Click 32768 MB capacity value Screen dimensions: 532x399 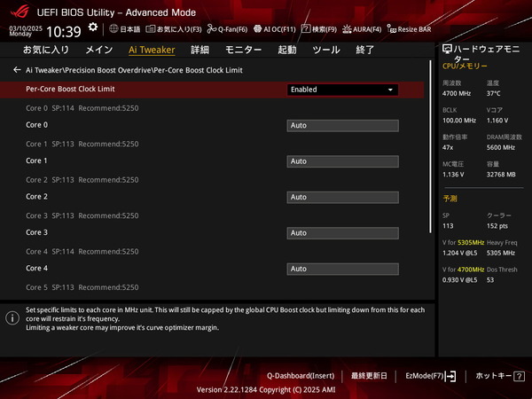(x=501, y=175)
